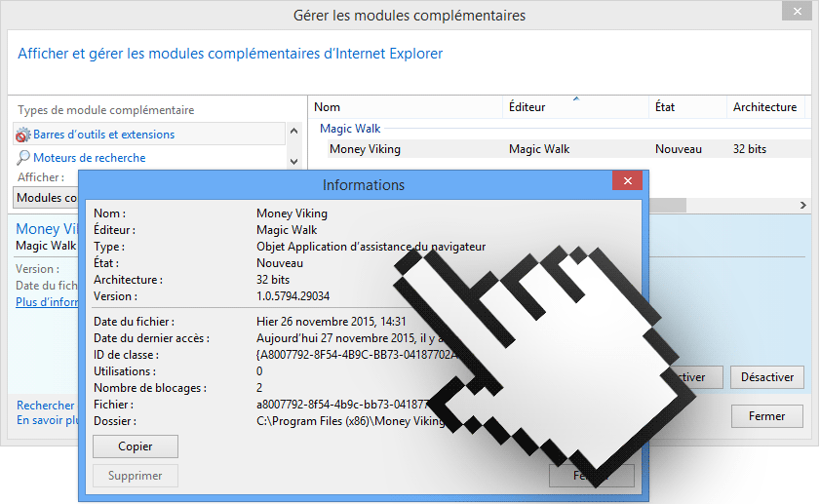Click the Moteurs de recherche magnifier icon

23,158
